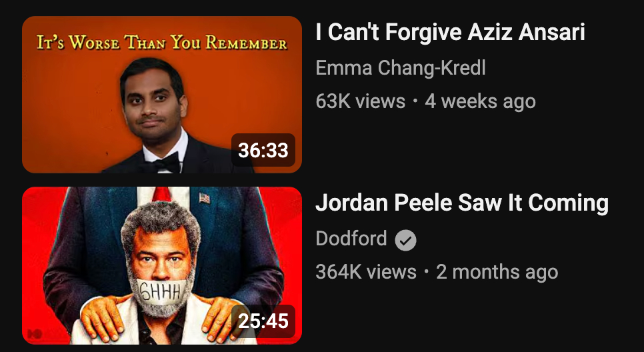Image resolution: width=644 pixels, height=352 pixels.
Task: Click the small logo watermark on the Jordan Peele thumbnail
Action: tap(35, 333)
